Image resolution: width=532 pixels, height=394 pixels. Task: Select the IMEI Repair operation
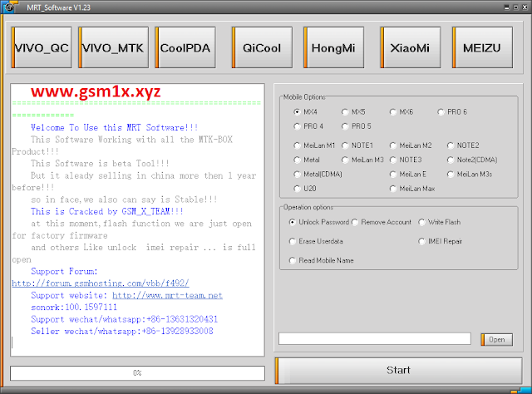pyautogui.click(x=421, y=241)
